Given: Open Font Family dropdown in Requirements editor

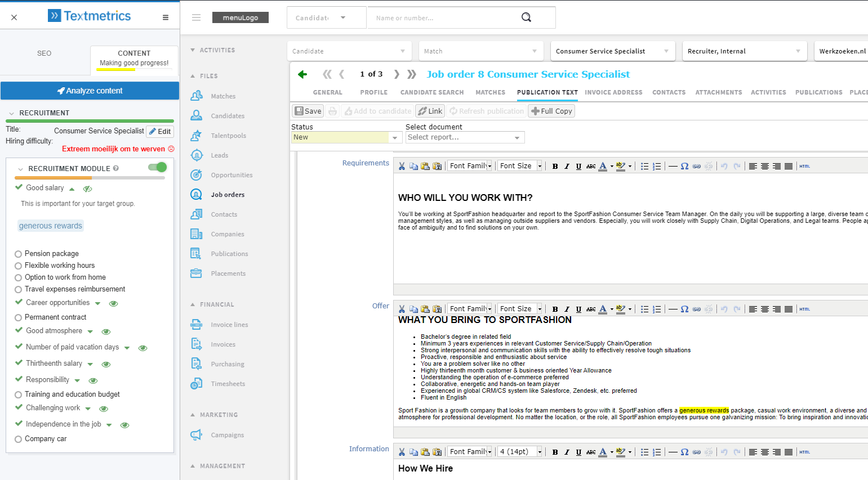Looking at the screenshot, I should point(470,166).
